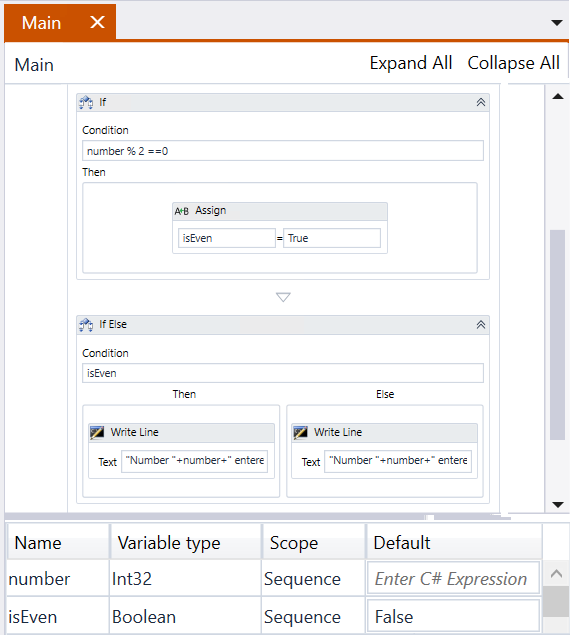Image resolution: width=570 pixels, height=635 pixels.
Task: Click the designer scroll down arrow
Action: pos(558,505)
